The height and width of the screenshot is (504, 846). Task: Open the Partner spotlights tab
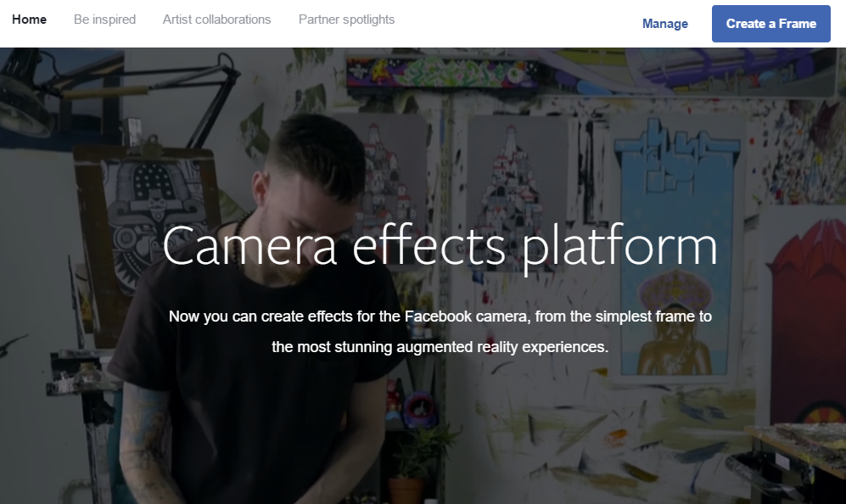346,20
